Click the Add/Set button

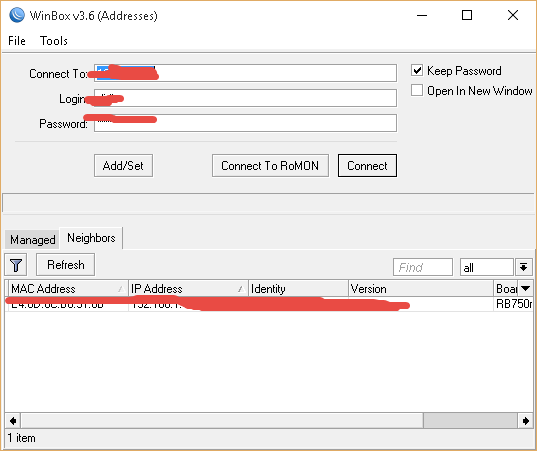pos(123,166)
